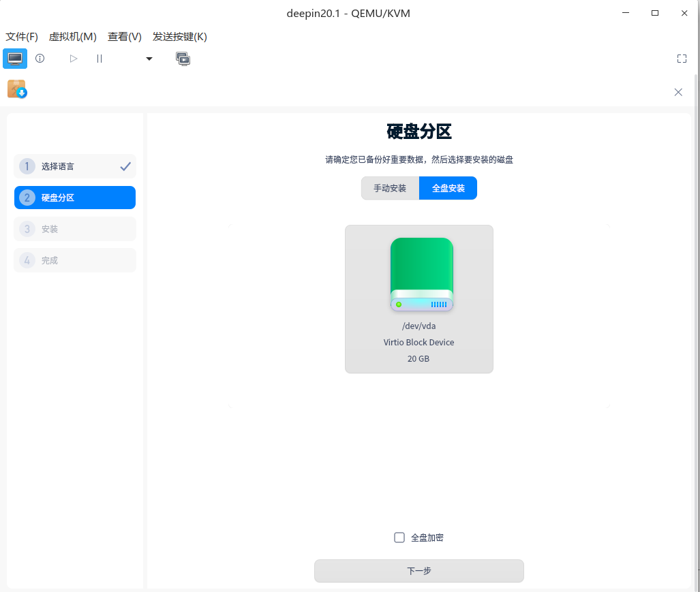Image resolution: width=700 pixels, height=592 pixels.
Task: Close the deepin installer
Action: pos(678,92)
